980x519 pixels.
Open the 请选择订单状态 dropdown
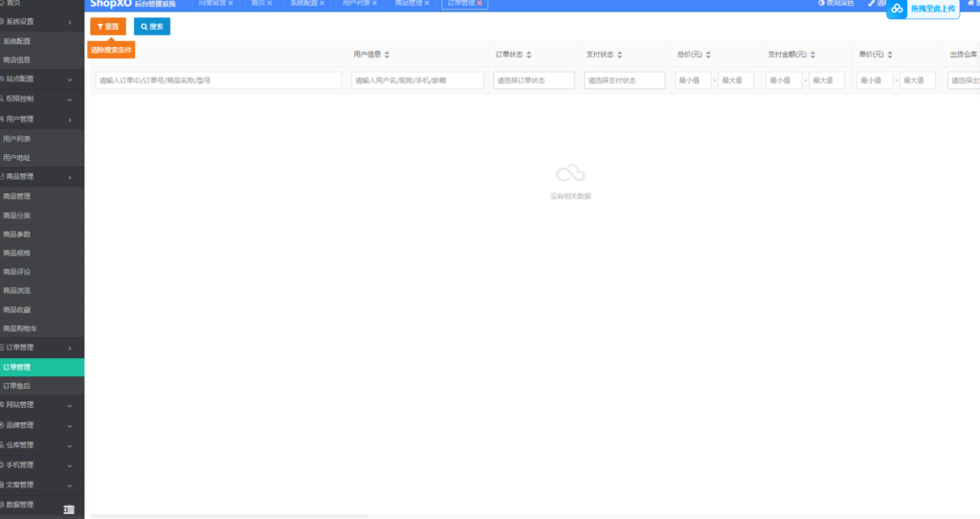pyautogui.click(x=534, y=80)
